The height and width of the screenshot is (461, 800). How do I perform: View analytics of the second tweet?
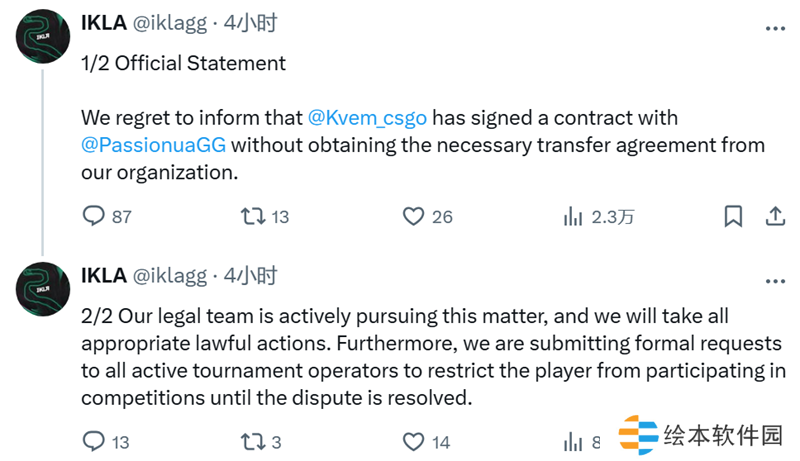coord(574,441)
